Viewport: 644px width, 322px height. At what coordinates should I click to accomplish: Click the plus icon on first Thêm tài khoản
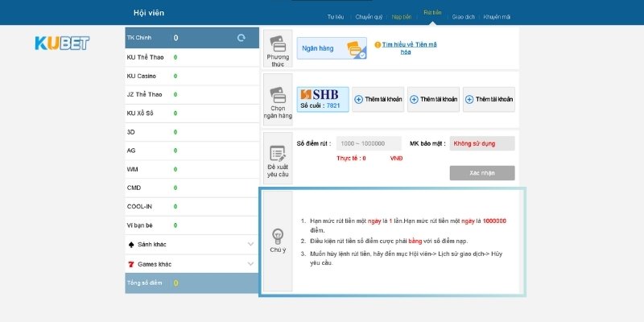[358, 99]
